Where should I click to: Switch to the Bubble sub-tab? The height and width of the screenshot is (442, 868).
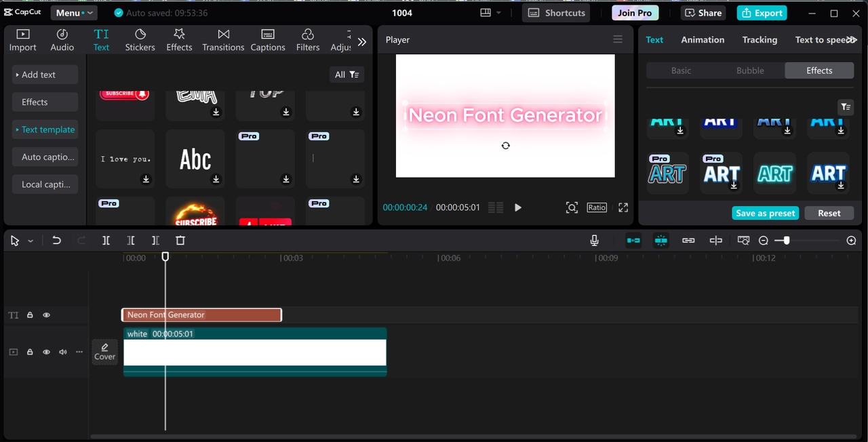tap(750, 71)
